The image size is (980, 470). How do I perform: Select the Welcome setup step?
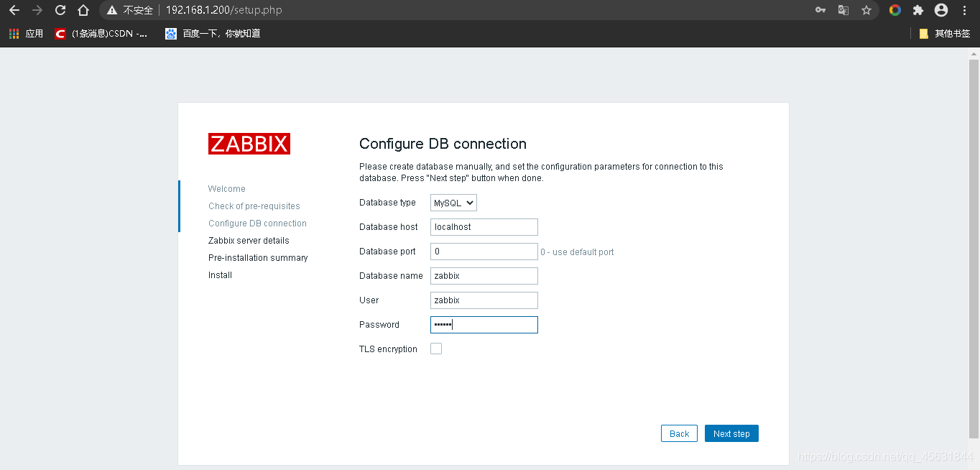pos(227,189)
